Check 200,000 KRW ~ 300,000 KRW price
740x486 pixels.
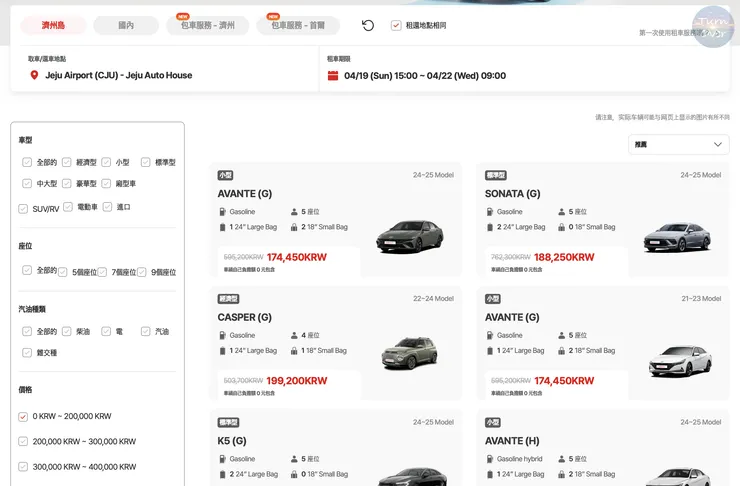[x=23, y=442]
